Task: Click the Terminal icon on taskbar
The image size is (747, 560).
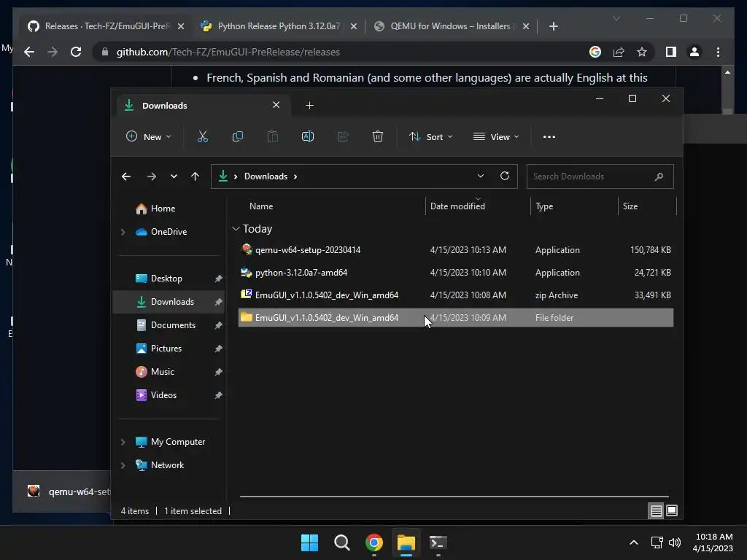Action: click(438, 542)
